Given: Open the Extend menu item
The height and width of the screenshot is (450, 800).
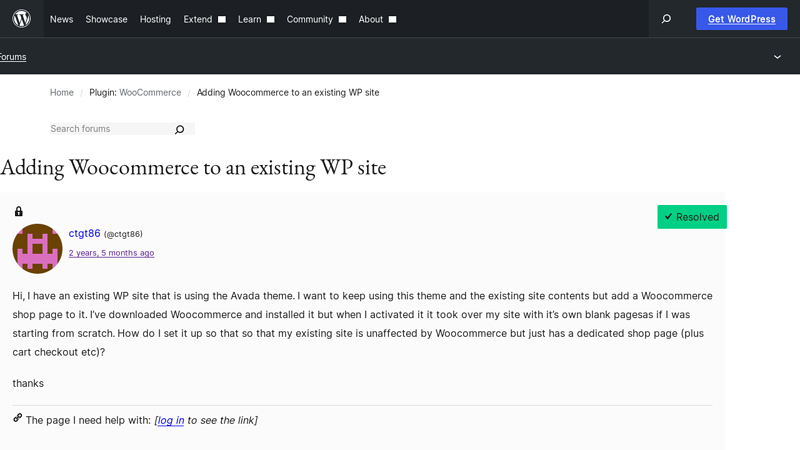Looking at the screenshot, I should pyautogui.click(x=197, y=19).
